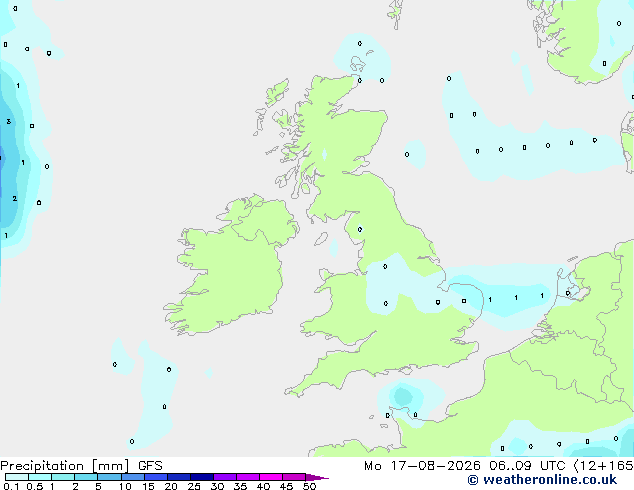Click the 'GFS' model label
634x490 pixels.
click(x=150, y=466)
